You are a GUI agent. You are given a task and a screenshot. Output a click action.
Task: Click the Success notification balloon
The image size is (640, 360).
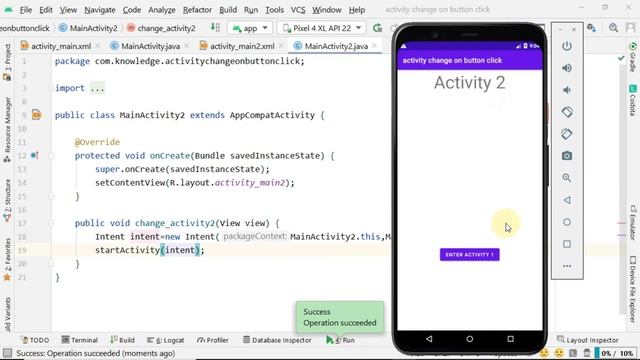[x=340, y=317]
